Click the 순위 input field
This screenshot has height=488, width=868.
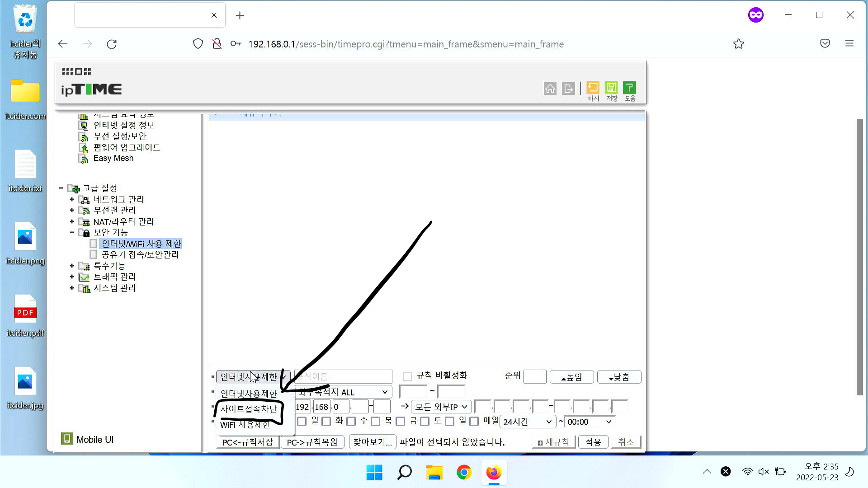pyautogui.click(x=535, y=376)
